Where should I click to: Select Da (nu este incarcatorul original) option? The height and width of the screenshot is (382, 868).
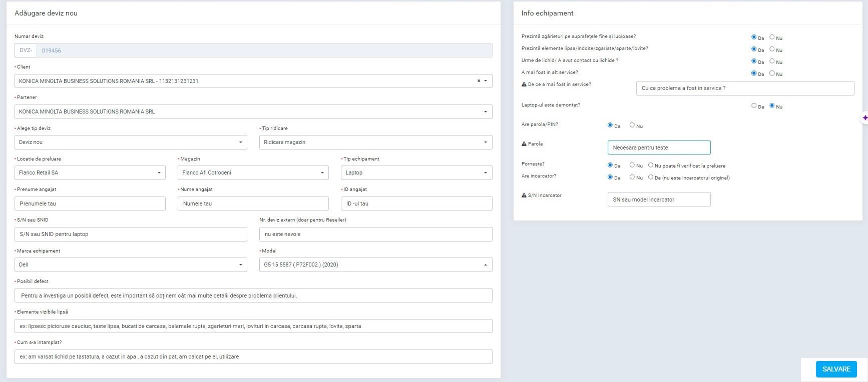(x=651, y=177)
